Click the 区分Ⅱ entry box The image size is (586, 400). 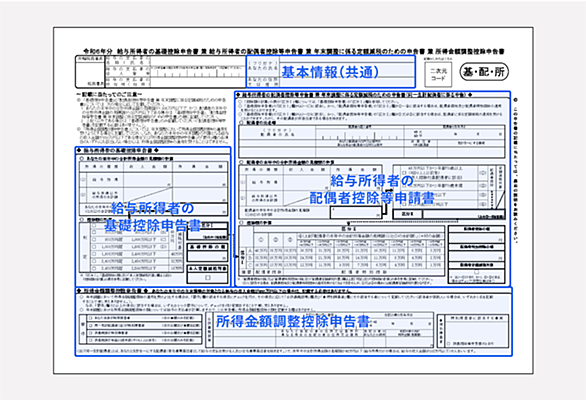click(463, 214)
